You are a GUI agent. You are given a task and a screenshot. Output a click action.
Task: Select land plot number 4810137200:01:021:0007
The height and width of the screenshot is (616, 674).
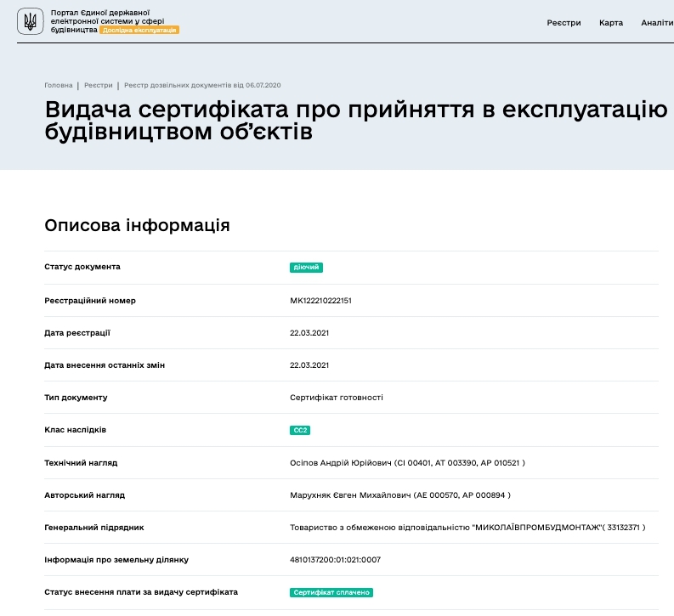pyautogui.click(x=335, y=560)
